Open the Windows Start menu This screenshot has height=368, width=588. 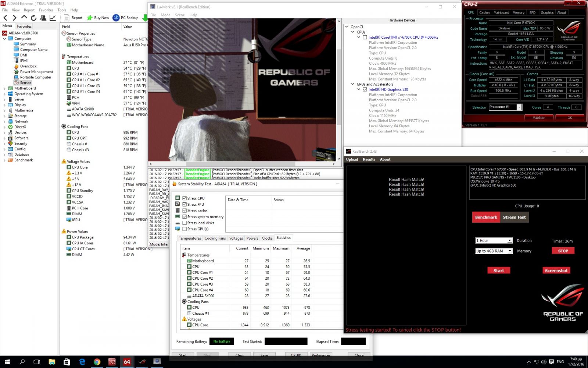click(7, 362)
